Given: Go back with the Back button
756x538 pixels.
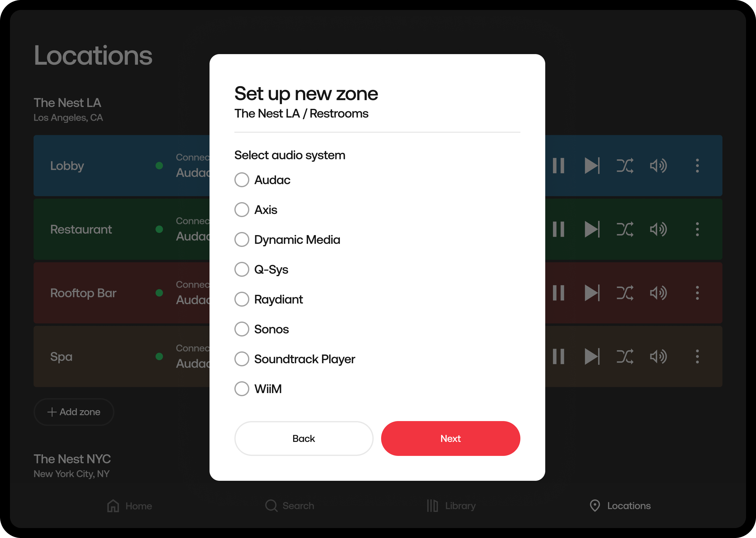Looking at the screenshot, I should coord(304,438).
